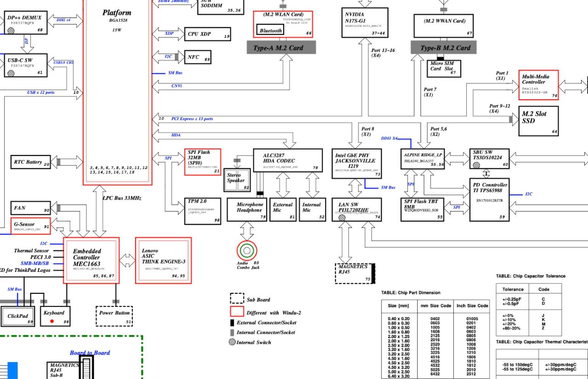Select the Internal Mic block
The height and width of the screenshot is (379, 588).
coord(312,209)
